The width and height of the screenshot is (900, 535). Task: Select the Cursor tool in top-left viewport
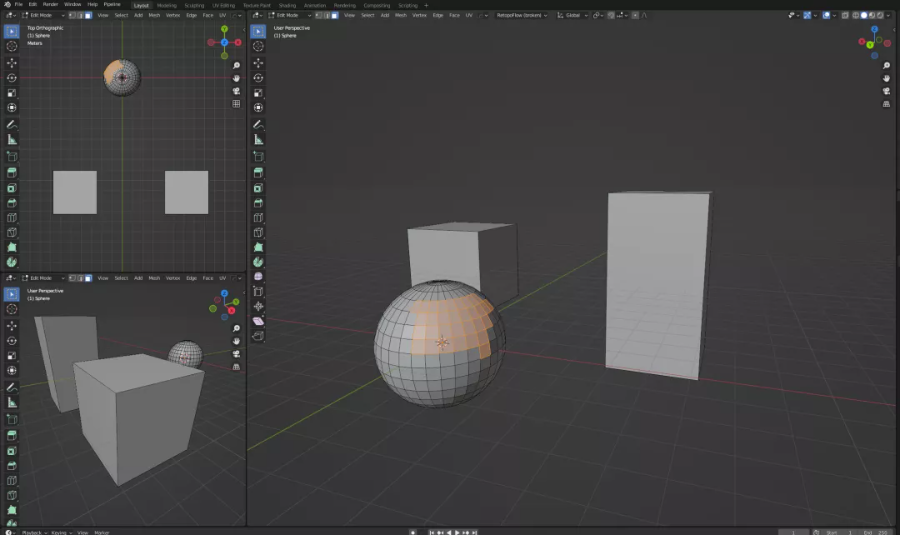click(x=12, y=46)
